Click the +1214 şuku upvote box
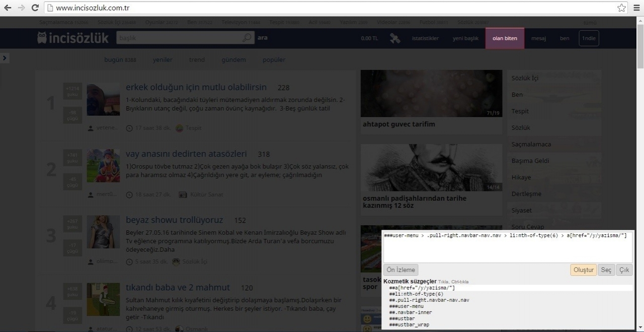 72,91
